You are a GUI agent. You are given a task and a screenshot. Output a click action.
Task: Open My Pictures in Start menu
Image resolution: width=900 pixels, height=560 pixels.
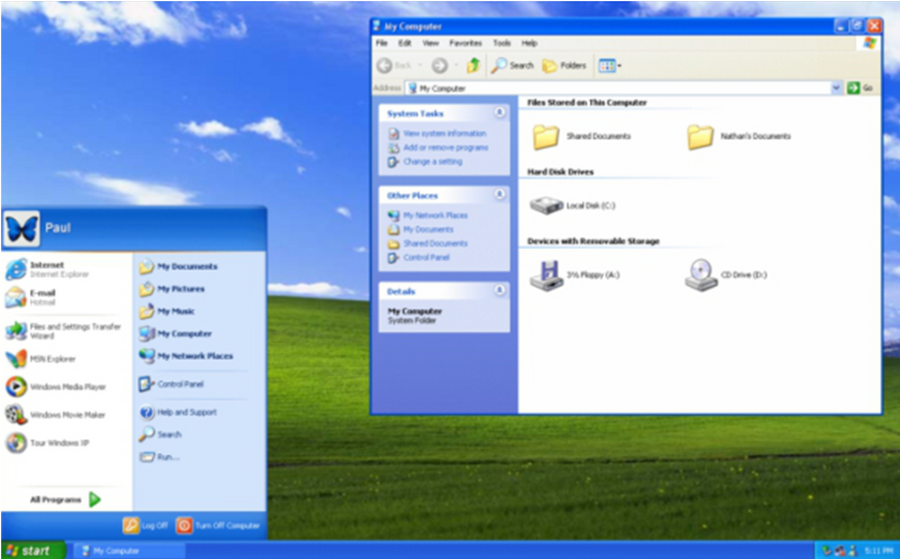click(x=172, y=289)
